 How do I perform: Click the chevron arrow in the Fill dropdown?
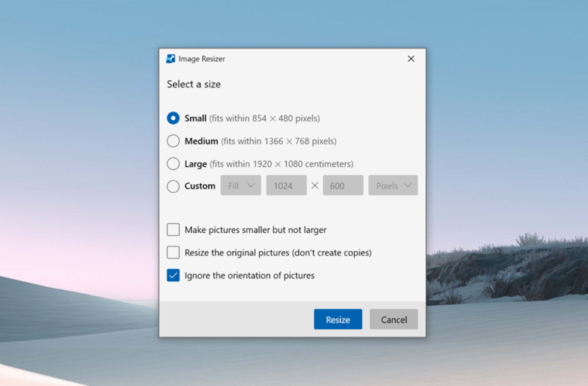click(x=251, y=186)
